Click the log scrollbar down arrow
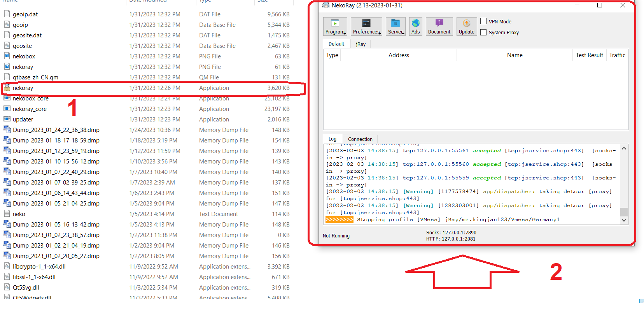 coord(624,220)
